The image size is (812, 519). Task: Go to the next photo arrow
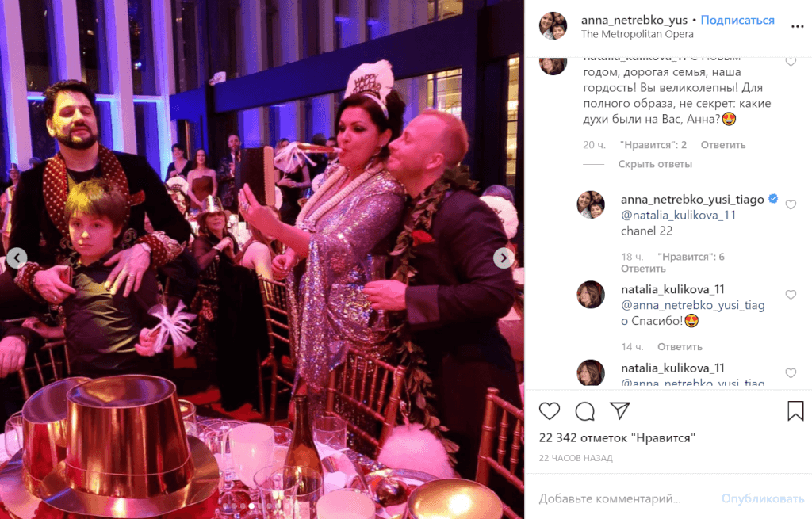click(x=504, y=258)
